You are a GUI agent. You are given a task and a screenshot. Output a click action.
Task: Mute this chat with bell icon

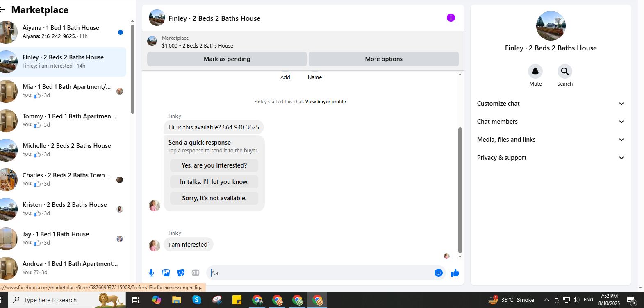pyautogui.click(x=535, y=71)
